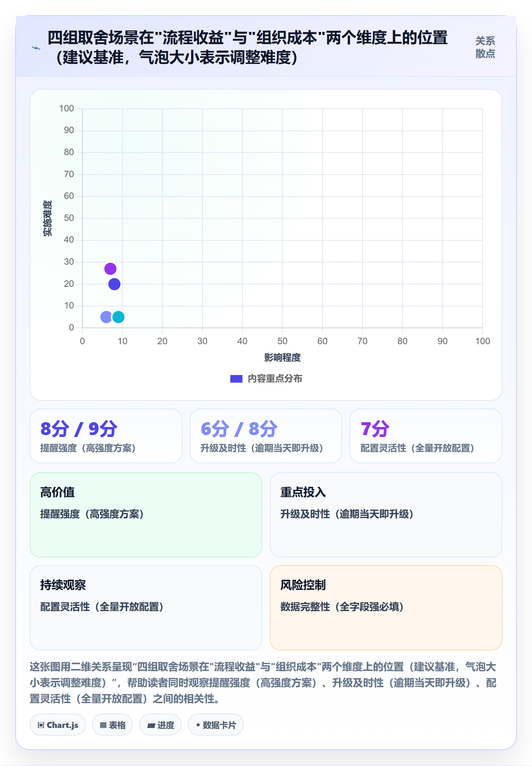Click the light violet bubble near bottom
532x766 pixels.
tap(106, 317)
